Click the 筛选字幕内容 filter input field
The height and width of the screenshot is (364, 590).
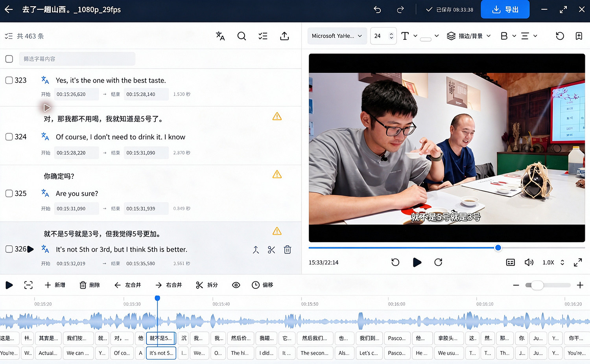coord(77,59)
